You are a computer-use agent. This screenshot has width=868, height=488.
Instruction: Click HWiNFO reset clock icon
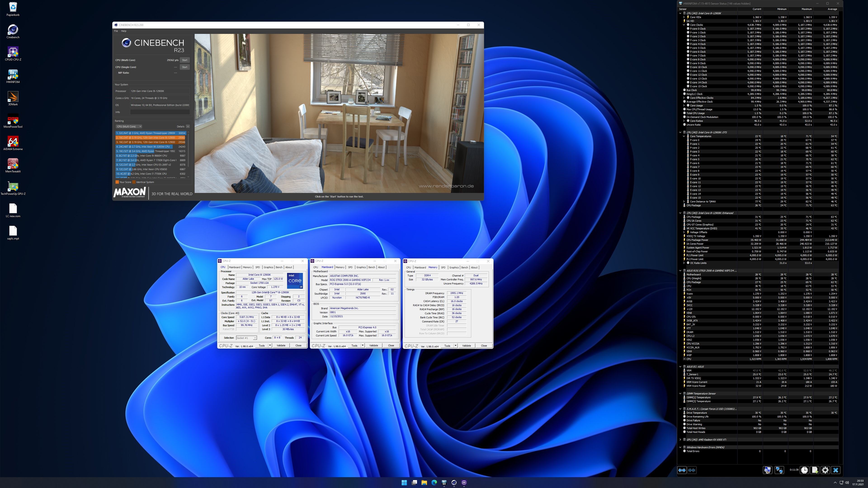[x=804, y=470]
